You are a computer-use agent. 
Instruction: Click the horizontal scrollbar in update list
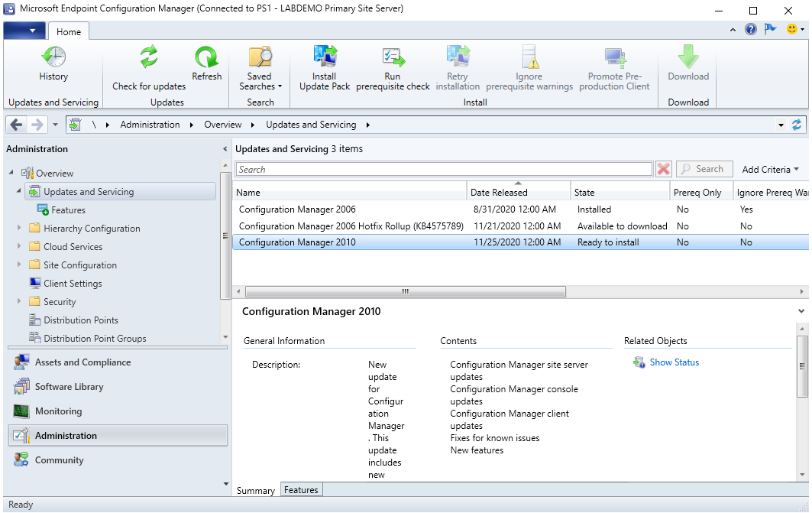[405, 291]
